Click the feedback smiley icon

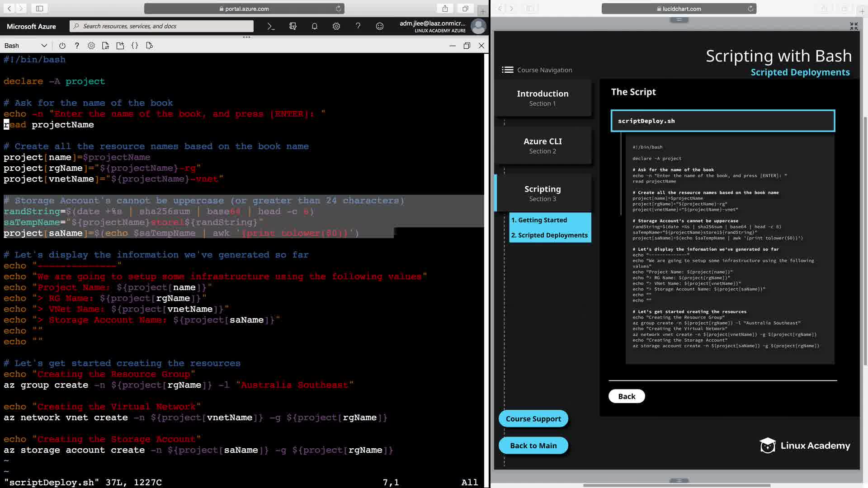click(x=380, y=26)
